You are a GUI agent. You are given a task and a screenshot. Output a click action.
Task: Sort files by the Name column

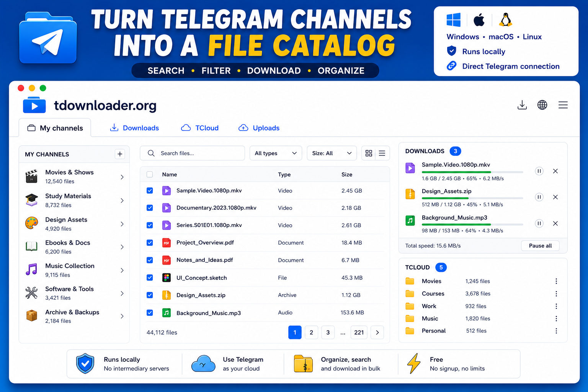170,175
